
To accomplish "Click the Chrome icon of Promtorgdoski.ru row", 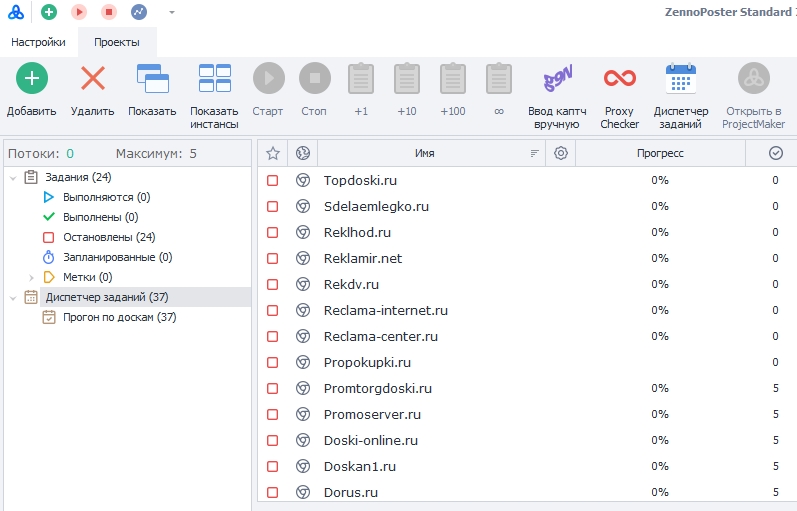I will 303,388.
